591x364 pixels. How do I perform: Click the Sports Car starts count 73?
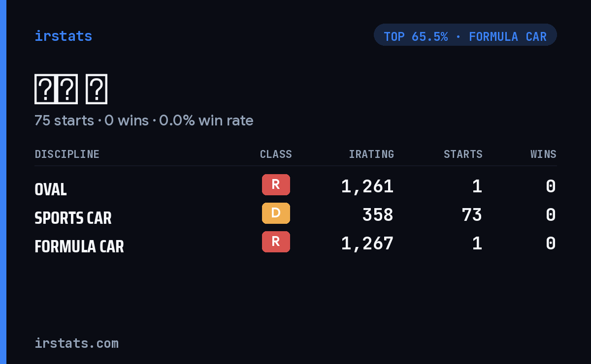[472, 215]
